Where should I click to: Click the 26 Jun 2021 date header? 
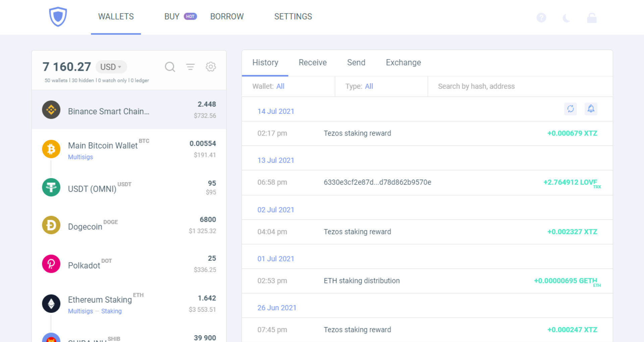(x=277, y=308)
